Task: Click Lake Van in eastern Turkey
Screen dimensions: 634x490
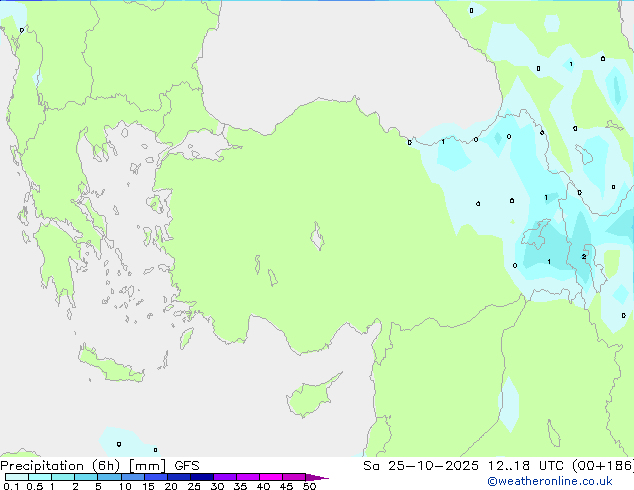Action: (536, 234)
